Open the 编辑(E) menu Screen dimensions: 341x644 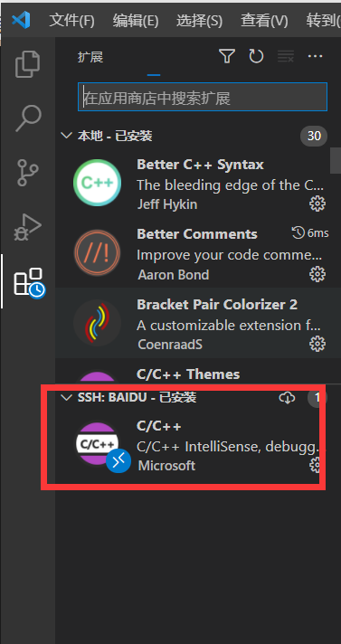136,20
